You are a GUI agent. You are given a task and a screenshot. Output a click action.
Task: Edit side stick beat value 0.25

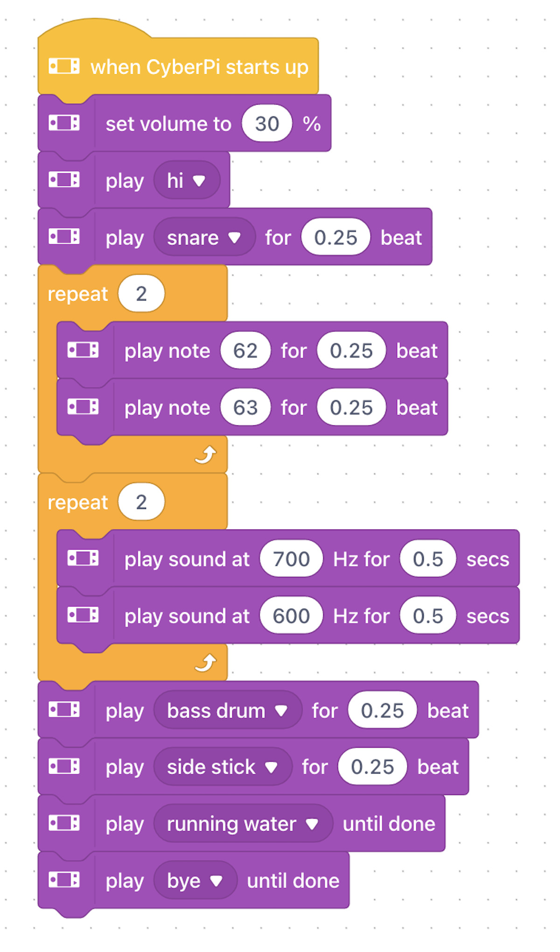pyautogui.click(x=372, y=767)
